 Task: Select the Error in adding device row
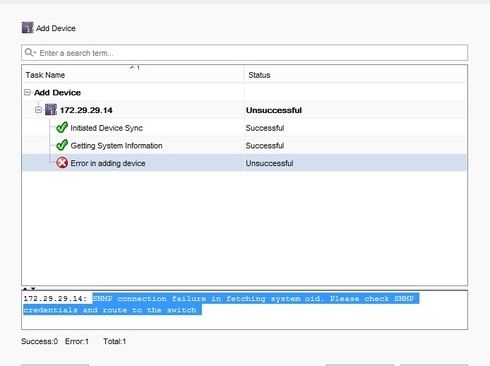coord(244,163)
